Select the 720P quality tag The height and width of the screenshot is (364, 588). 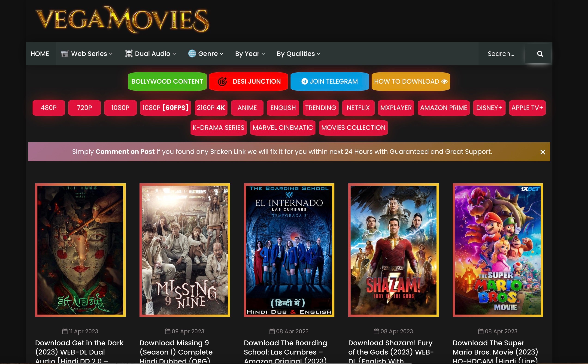tap(85, 108)
